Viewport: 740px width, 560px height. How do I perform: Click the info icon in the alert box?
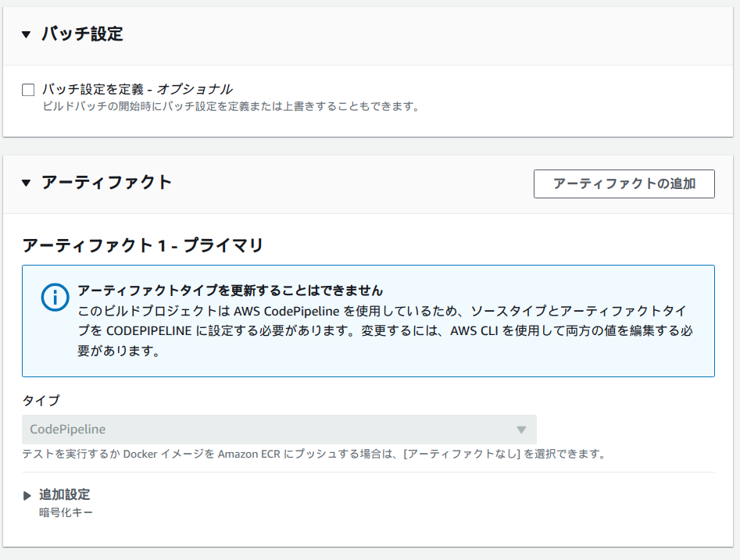click(x=55, y=298)
